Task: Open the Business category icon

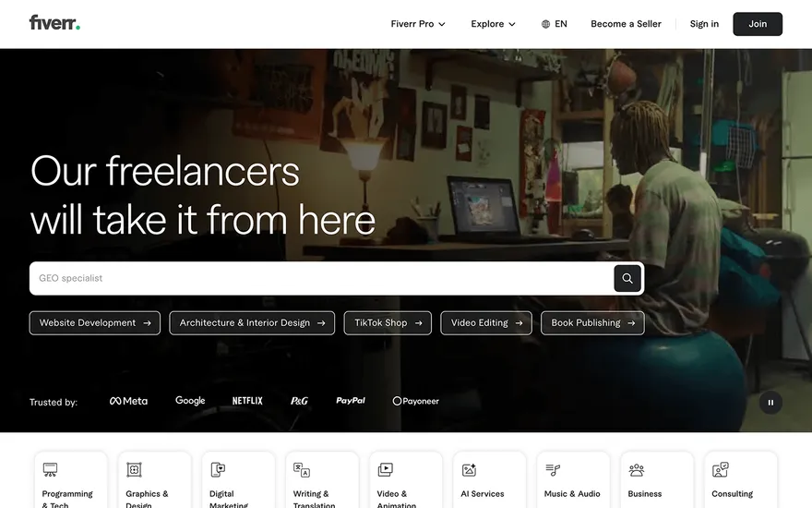Action: point(637,469)
